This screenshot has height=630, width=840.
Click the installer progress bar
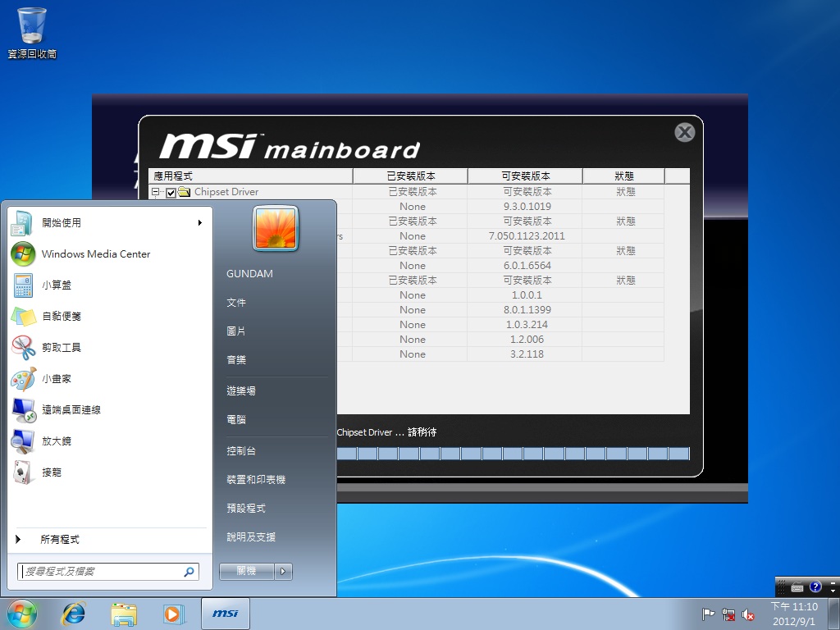(x=514, y=454)
